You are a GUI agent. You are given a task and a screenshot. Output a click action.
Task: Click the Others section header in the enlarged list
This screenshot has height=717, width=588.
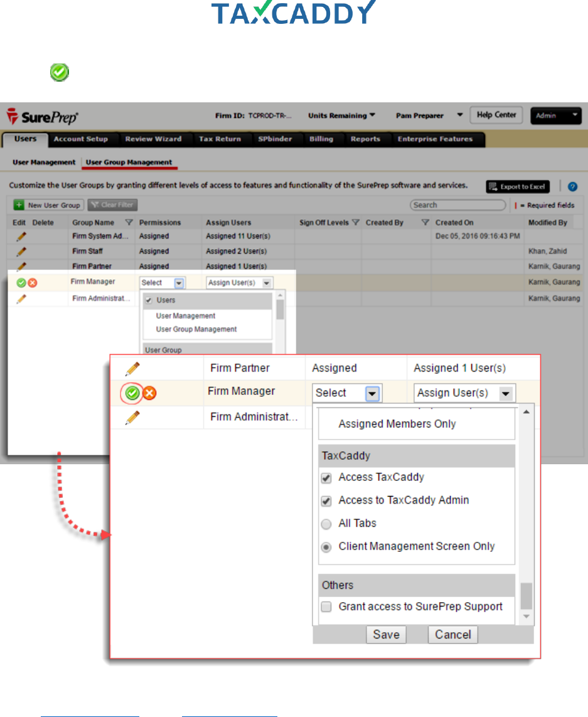[x=417, y=585]
